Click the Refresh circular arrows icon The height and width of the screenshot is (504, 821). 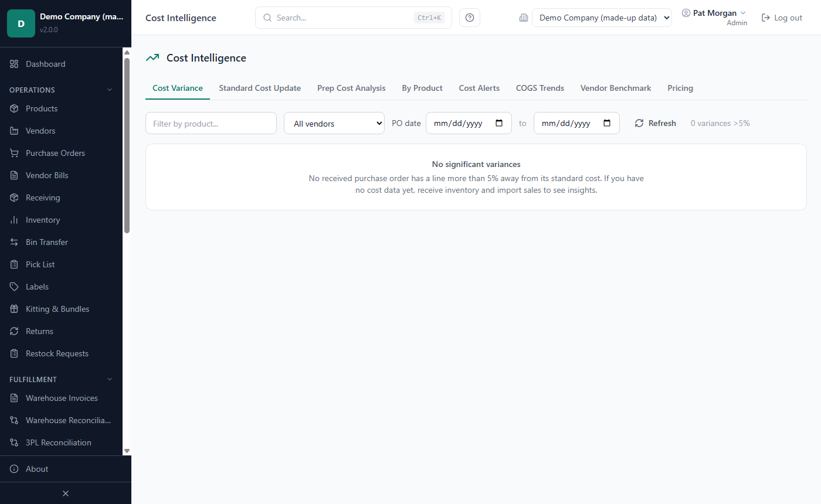tap(639, 123)
